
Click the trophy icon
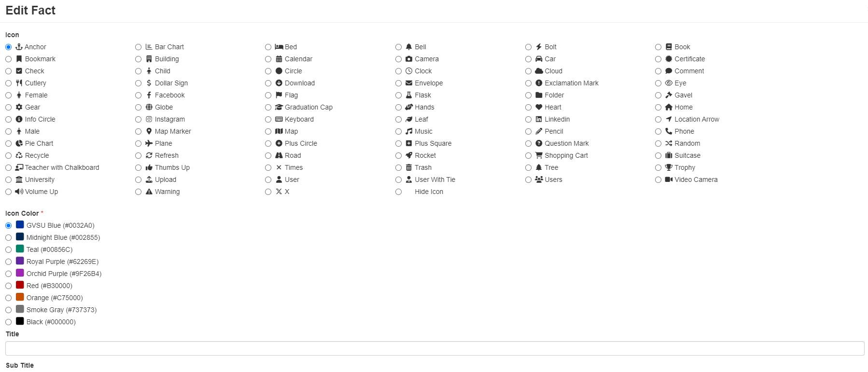click(x=669, y=167)
